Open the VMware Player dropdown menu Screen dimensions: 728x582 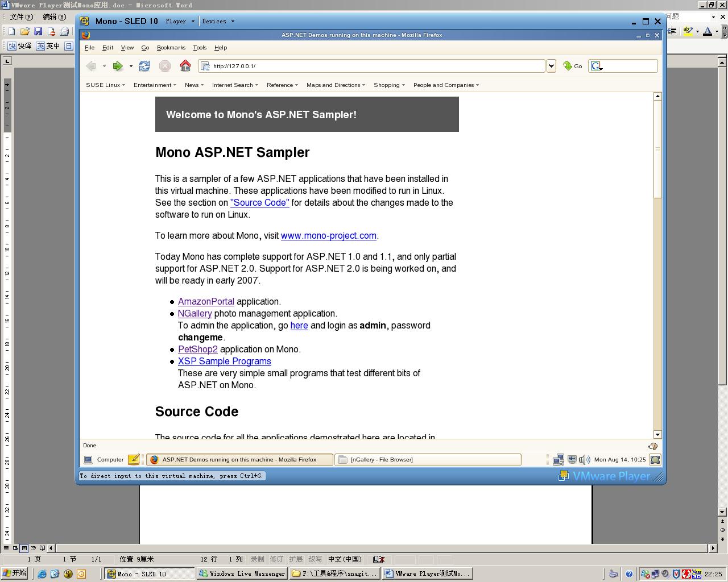180,21
